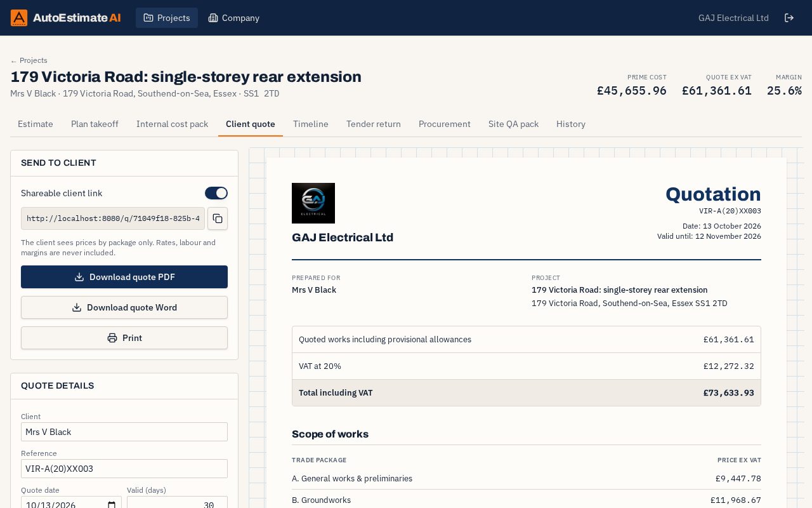
Task: Click the Total including VAT amount £73,633.93
Action: [729, 393]
